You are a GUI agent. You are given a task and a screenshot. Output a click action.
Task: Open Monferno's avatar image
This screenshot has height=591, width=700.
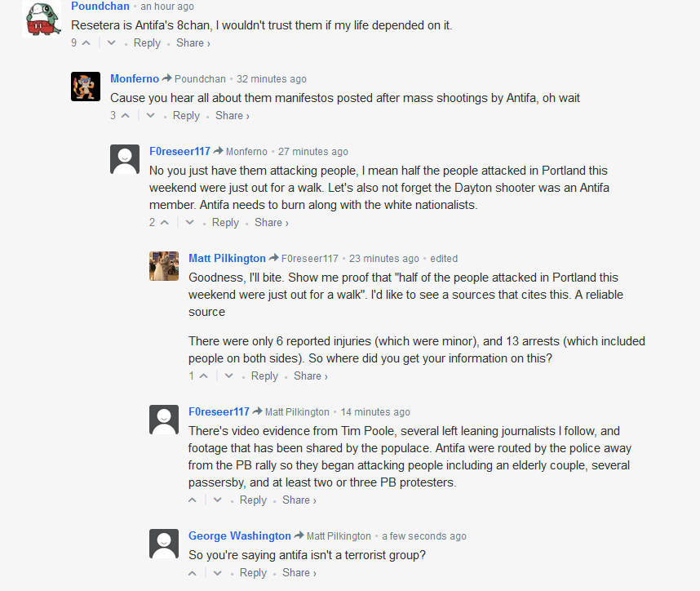pos(86,87)
